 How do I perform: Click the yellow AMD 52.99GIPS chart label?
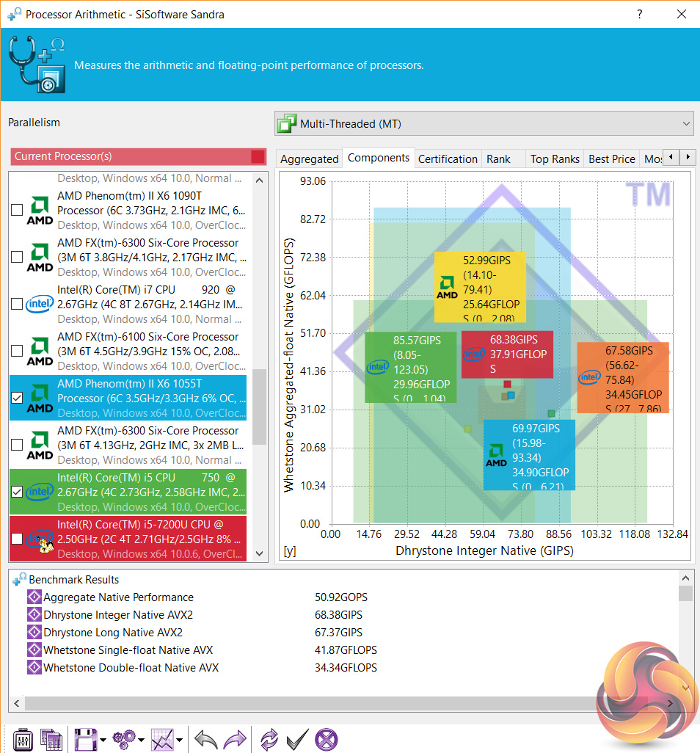[x=480, y=287]
